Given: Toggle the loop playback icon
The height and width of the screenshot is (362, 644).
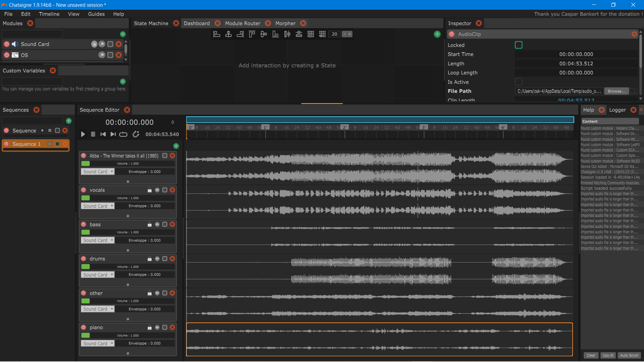Looking at the screenshot, I should [123, 134].
